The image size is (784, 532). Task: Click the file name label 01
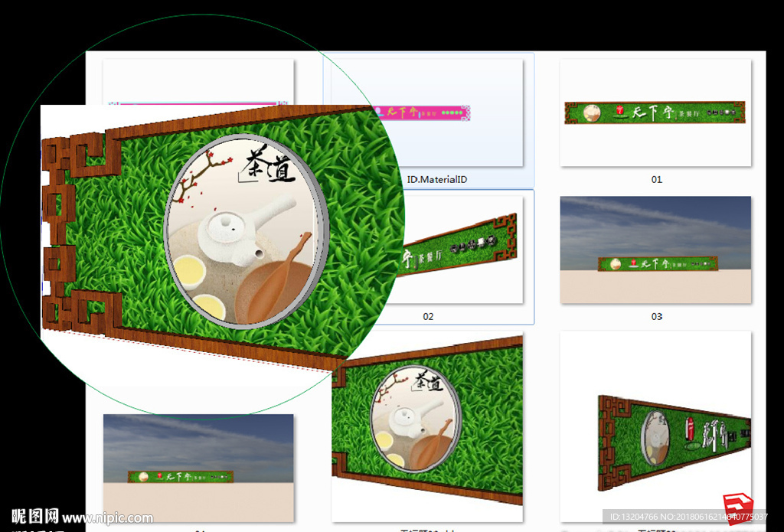(656, 179)
